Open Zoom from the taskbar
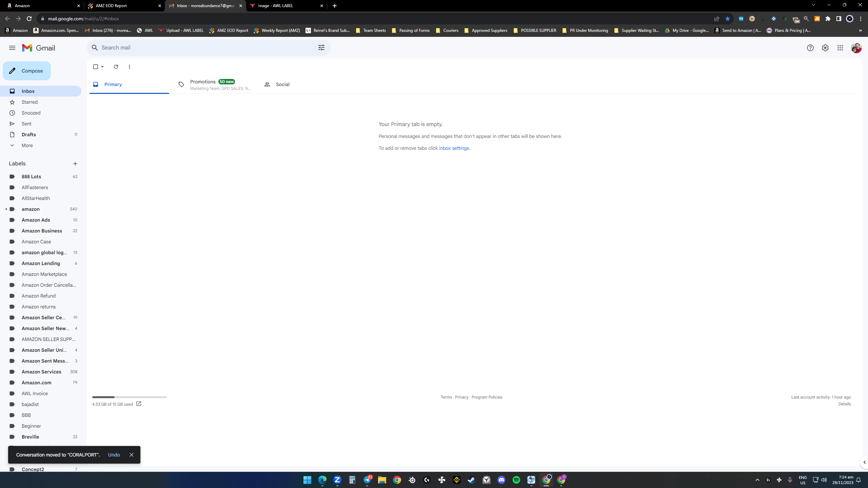 click(x=337, y=480)
